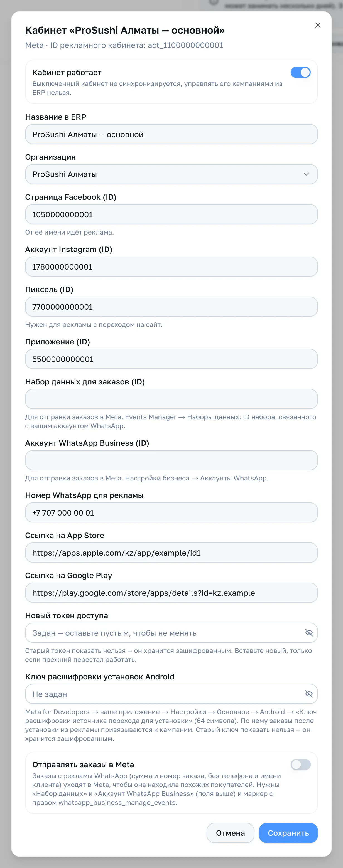The image size is (343, 868).
Task: Click the Instagram account ID field
Action: pos(171,267)
